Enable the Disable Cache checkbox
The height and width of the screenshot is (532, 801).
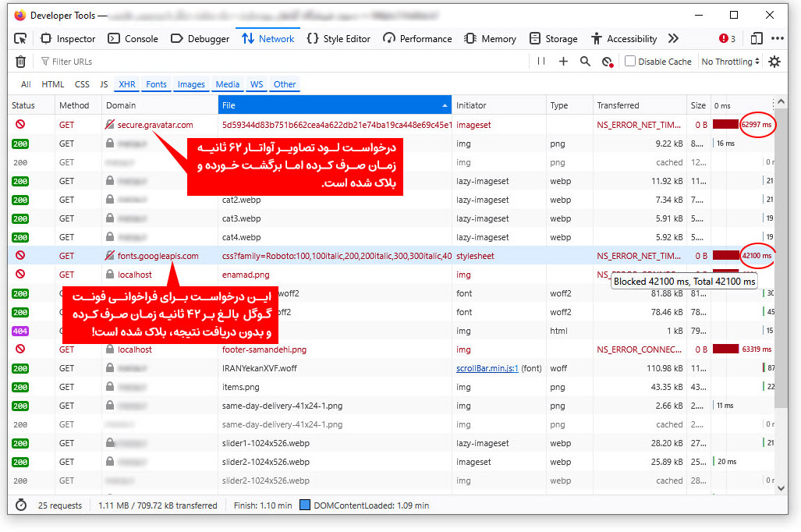tap(630, 62)
